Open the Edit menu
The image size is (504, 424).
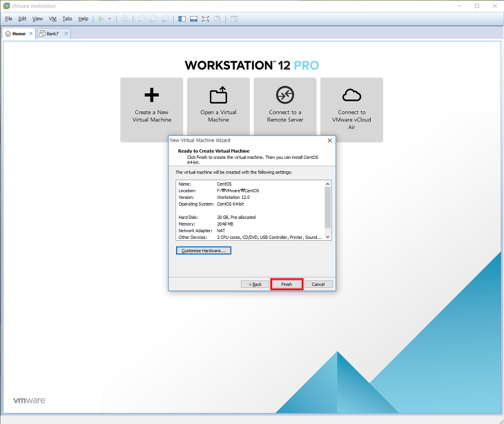coord(22,19)
